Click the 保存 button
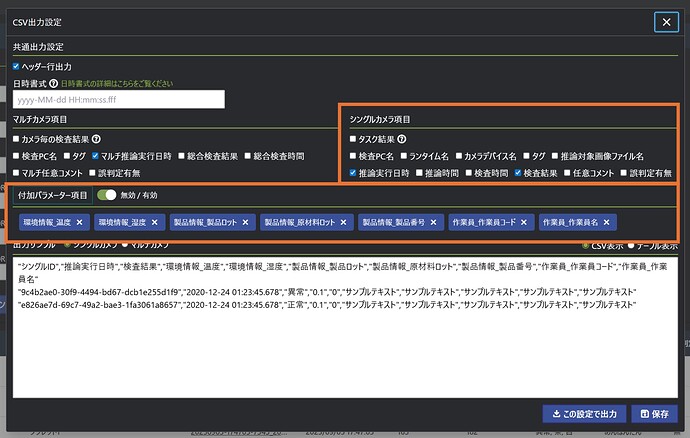The width and height of the screenshot is (690, 438). (654, 414)
